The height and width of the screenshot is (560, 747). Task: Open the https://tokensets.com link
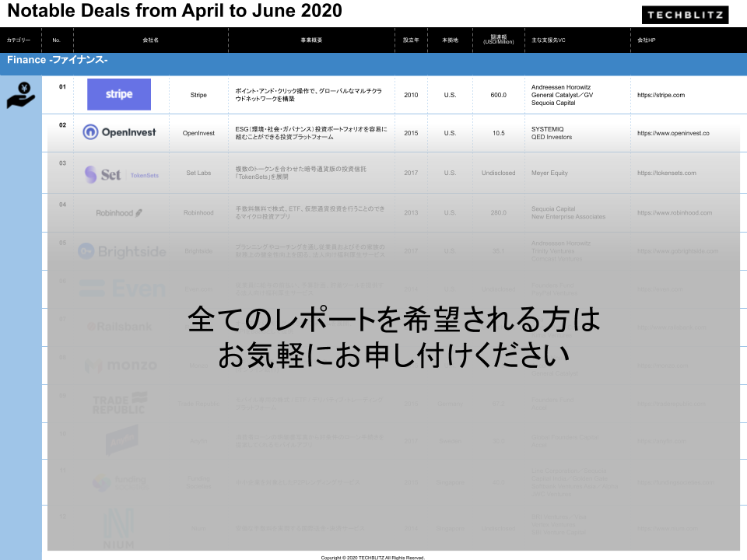click(x=667, y=173)
